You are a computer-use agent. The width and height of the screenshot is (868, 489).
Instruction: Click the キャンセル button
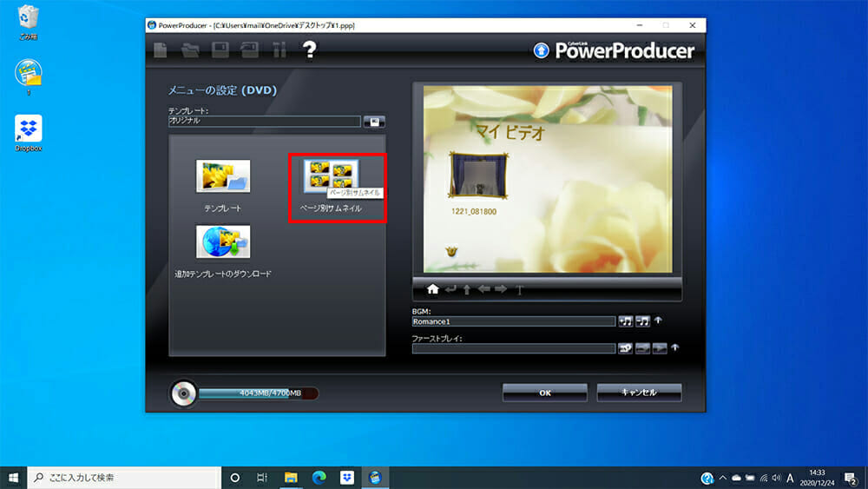pos(639,393)
